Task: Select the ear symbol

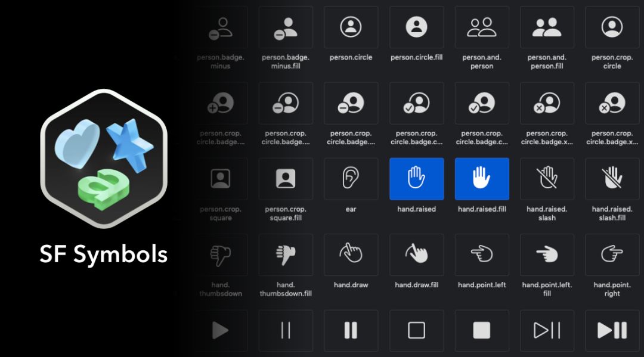Action: point(351,179)
